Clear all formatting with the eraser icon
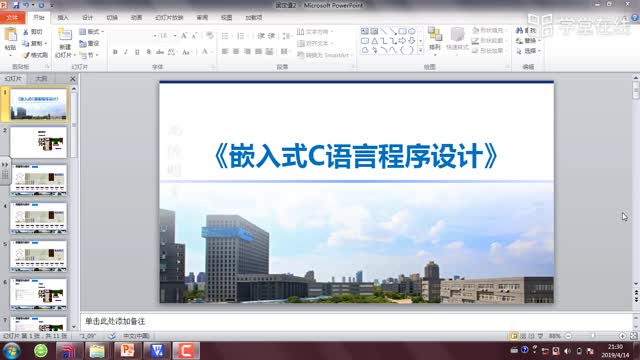 click(x=210, y=36)
